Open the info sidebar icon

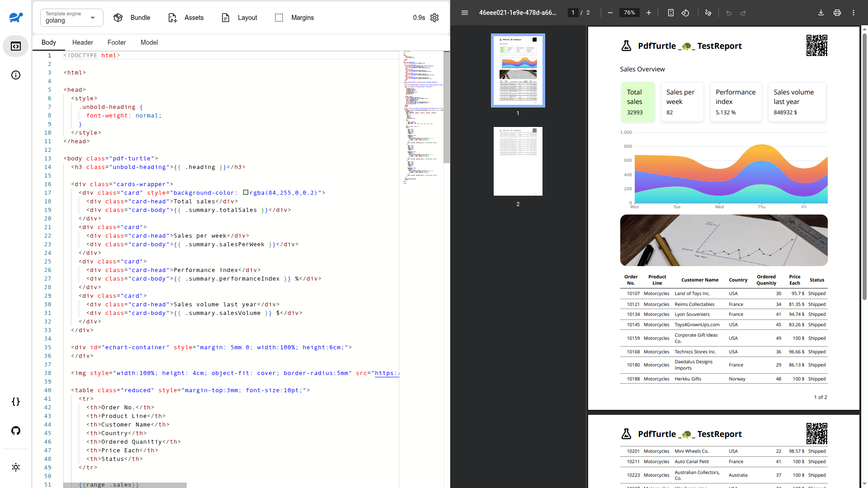pyautogui.click(x=16, y=75)
